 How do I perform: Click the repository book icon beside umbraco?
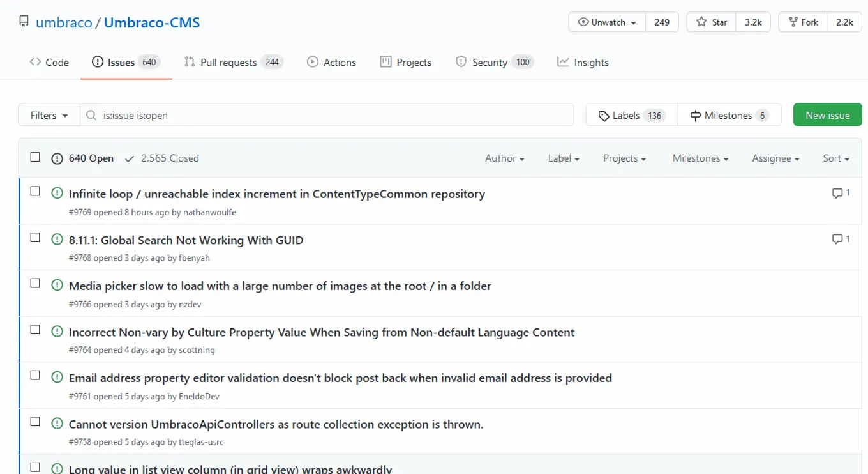[x=24, y=22]
